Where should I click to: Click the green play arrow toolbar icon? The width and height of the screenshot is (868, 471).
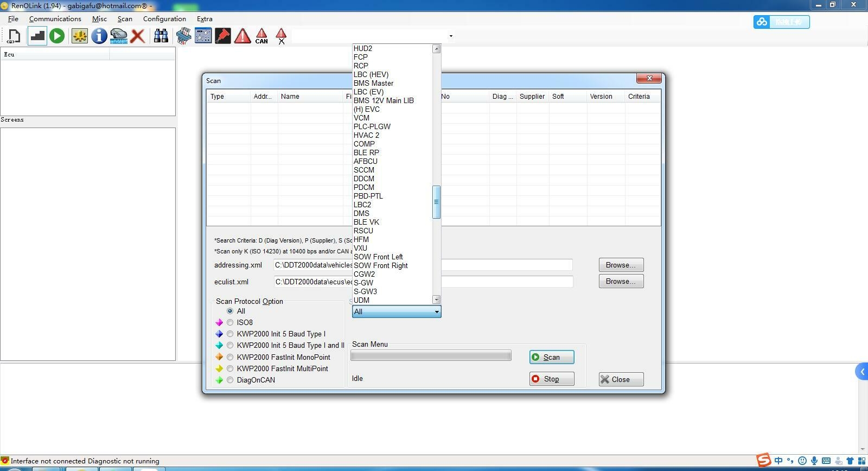point(57,36)
